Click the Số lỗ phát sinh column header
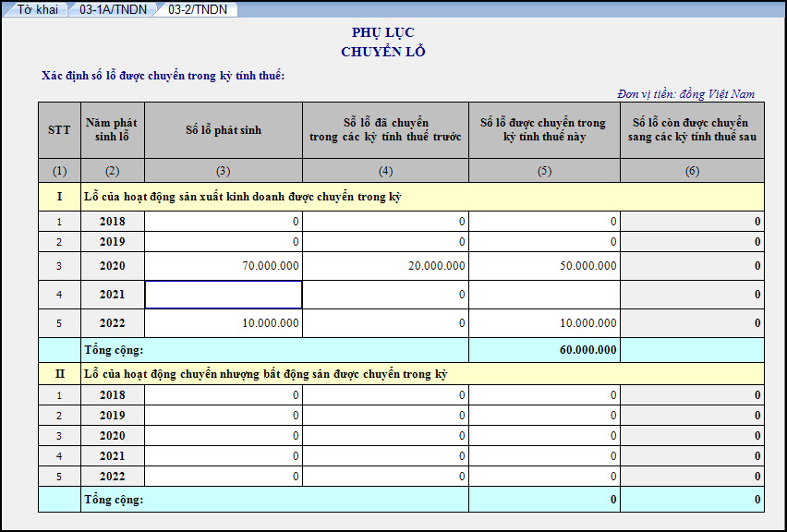The height and width of the screenshot is (532, 787). [x=224, y=130]
